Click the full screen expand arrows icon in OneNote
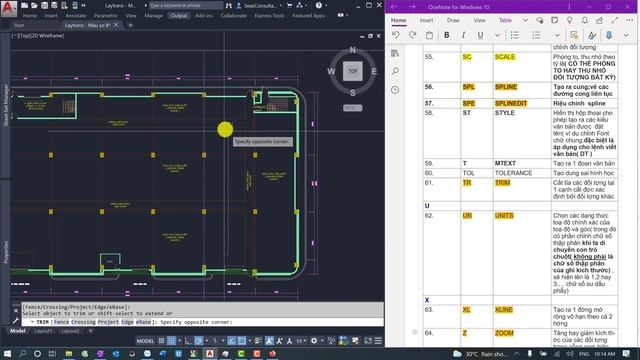640x360 pixels. (x=615, y=20)
